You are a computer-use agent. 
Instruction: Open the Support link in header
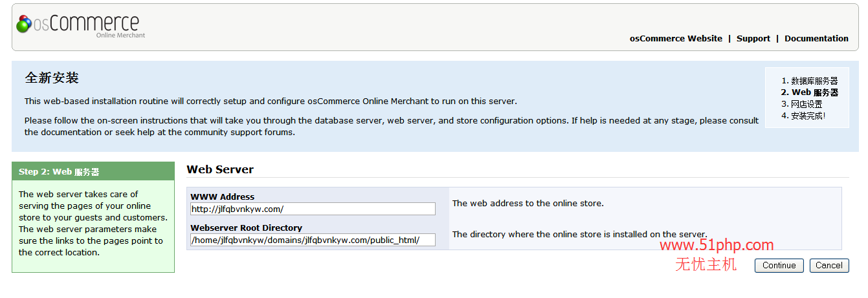click(753, 39)
